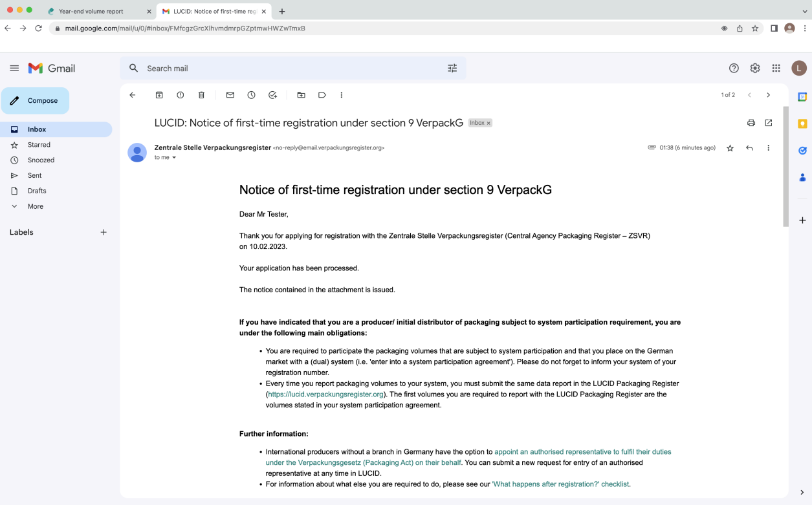This screenshot has height=505, width=812.
Task: Snooze this email with the clock icon
Action: [251, 95]
